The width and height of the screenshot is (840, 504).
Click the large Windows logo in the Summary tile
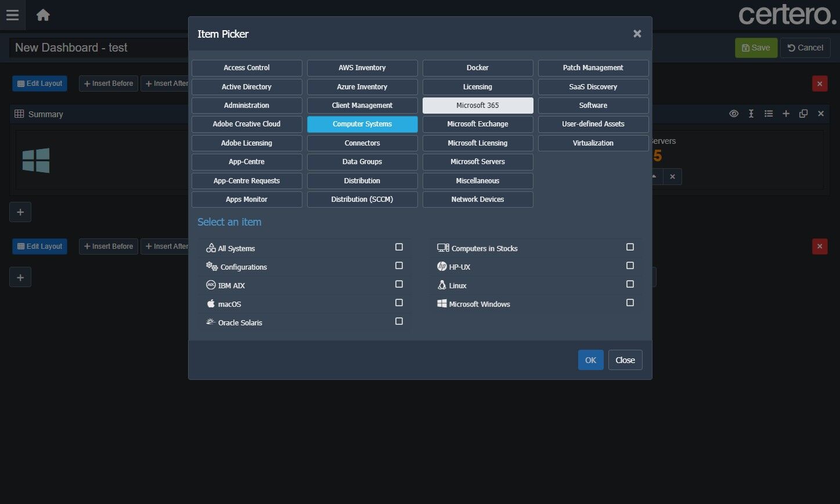[36, 160]
